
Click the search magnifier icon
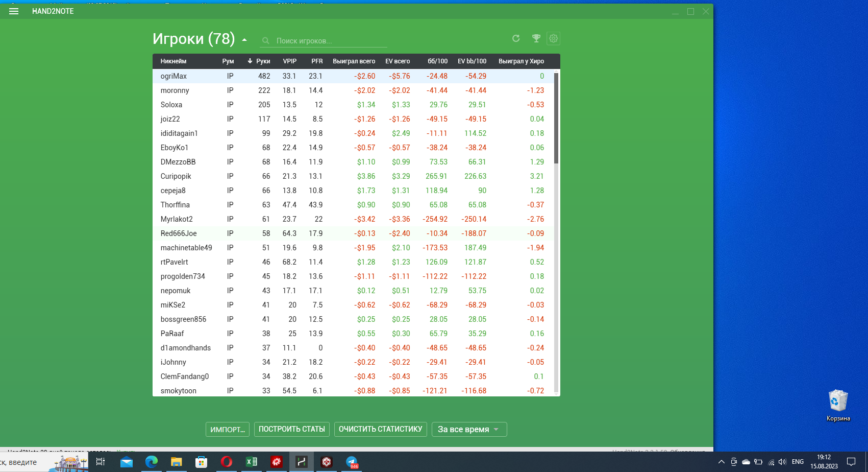point(266,41)
